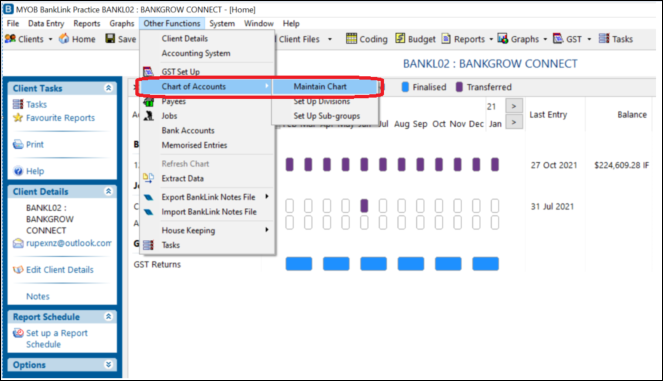Click Print in the Client Tasks panel
This screenshot has height=381, width=663.
28,144
